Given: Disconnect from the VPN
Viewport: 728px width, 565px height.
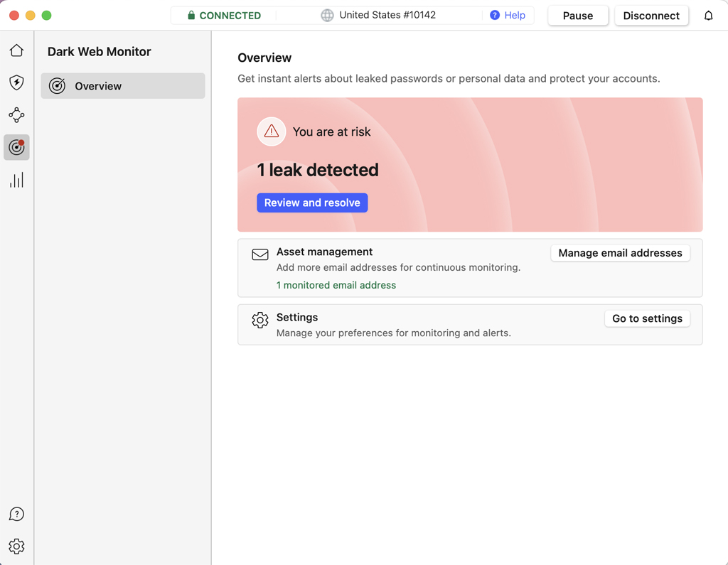Looking at the screenshot, I should (x=651, y=15).
